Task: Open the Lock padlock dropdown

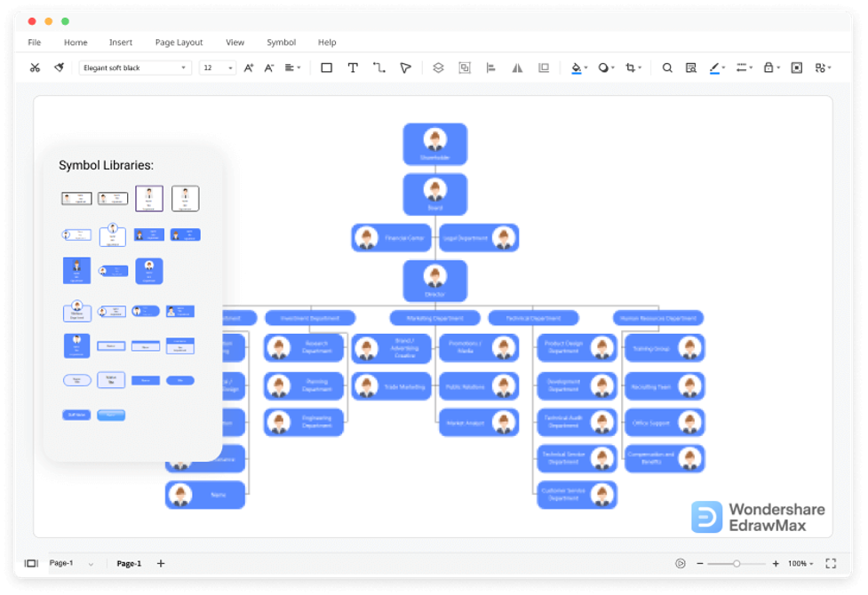Action: pos(771,67)
